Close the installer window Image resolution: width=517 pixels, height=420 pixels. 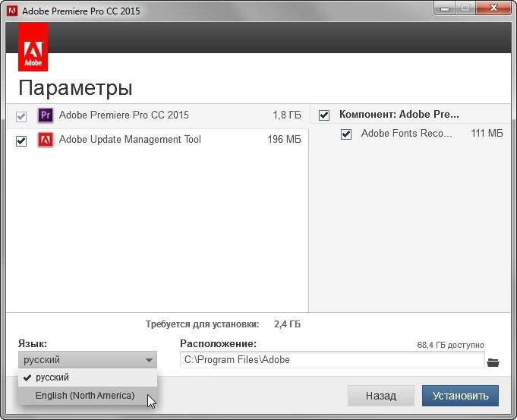493,8
